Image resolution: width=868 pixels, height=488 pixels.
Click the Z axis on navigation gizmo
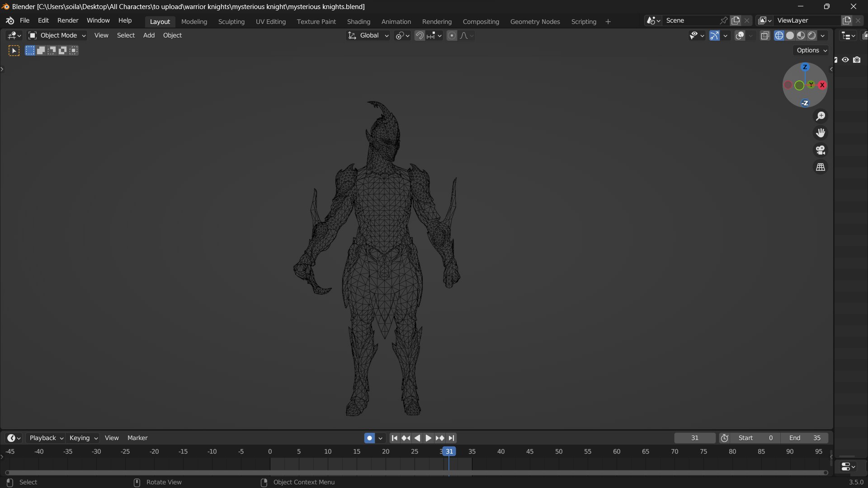(805, 67)
